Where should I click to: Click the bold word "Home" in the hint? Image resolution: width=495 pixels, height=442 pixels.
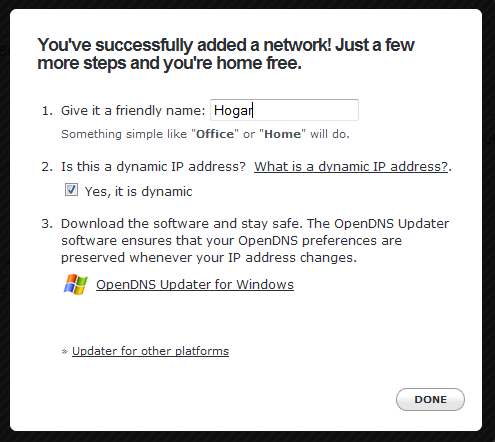pyautogui.click(x=282, y=134)
